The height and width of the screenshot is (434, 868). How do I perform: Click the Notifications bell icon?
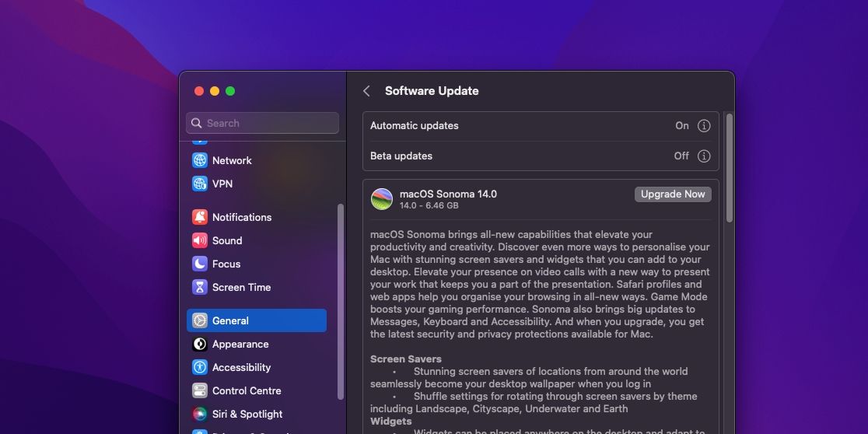pos(200,217)
